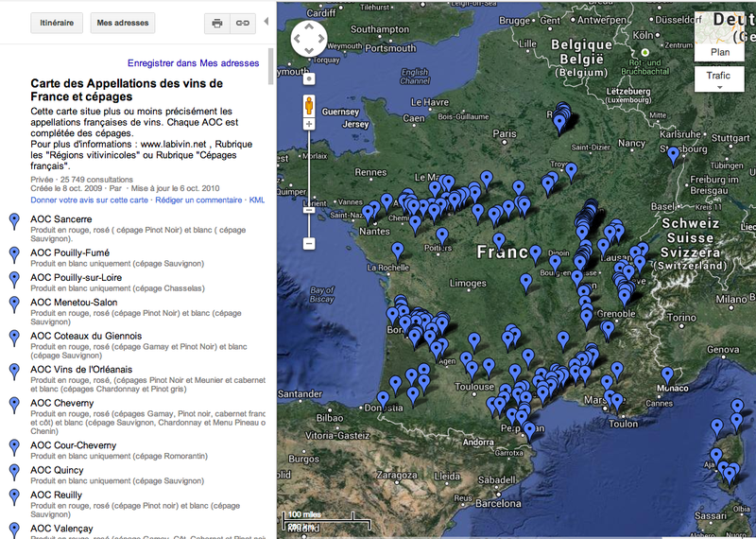Select AOC Cheverny entry
This screenshot has height=539, width=756.
(61, 403)
